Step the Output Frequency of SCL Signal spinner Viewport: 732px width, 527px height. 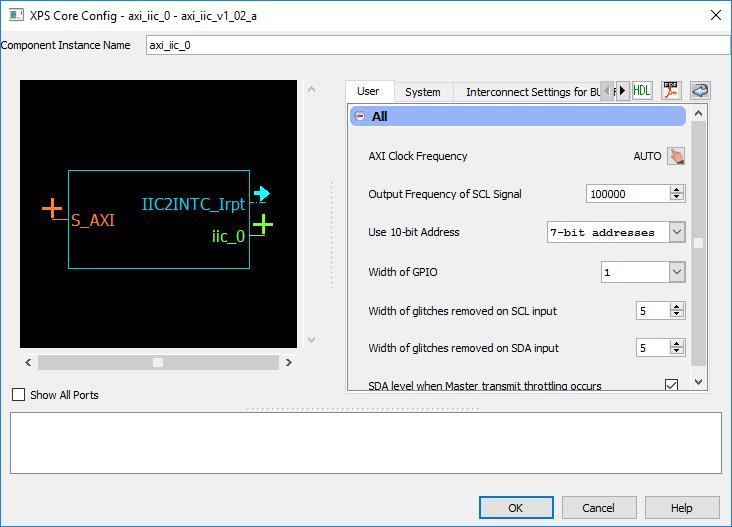click(676, 193)
